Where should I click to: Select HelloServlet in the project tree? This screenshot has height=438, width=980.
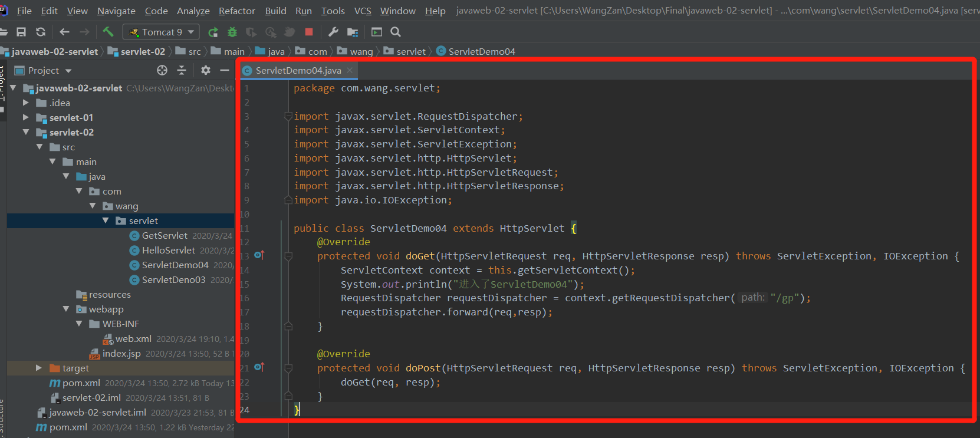(168, 250)
